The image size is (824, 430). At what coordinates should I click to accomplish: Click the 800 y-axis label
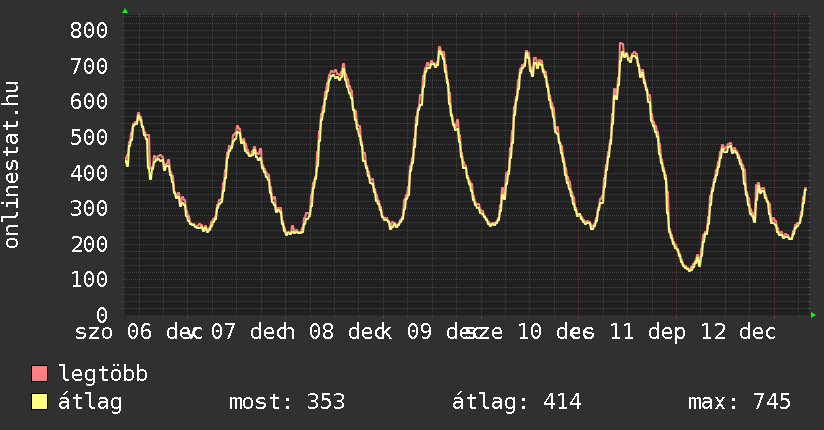click(x=88, y=30)
